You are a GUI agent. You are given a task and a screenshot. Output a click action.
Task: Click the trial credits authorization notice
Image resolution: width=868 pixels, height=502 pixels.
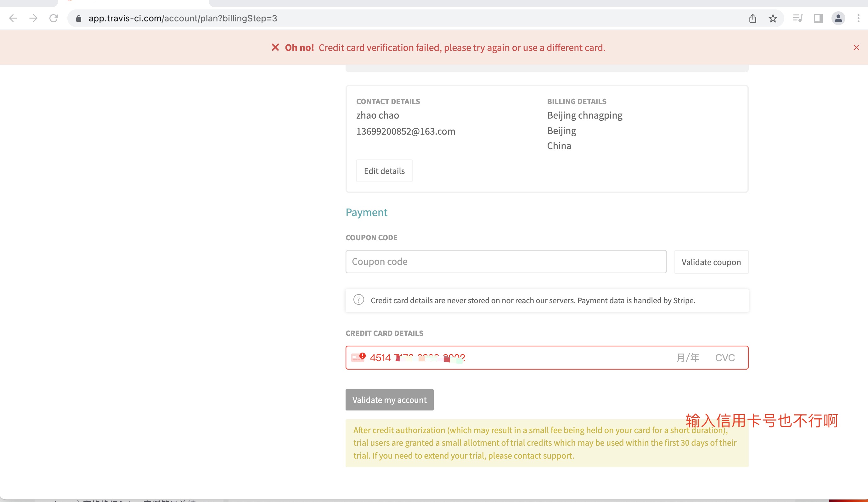[x=547, y=443]
